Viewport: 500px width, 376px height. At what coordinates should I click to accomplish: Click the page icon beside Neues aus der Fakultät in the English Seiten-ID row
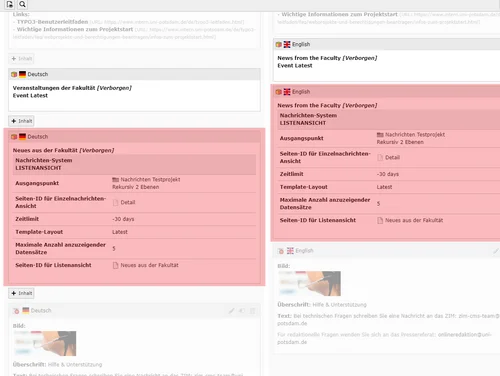(x=380, y=220)
